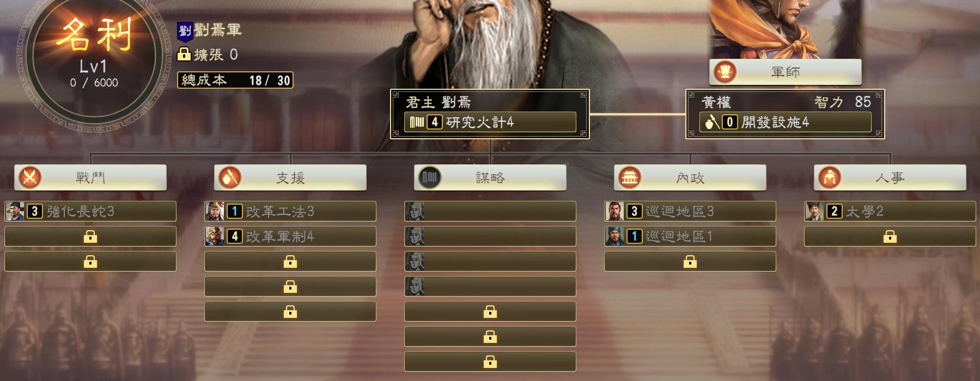980x381 pixels.
Task: Choose the 太學2 policy slot
Action: point(890,211)
